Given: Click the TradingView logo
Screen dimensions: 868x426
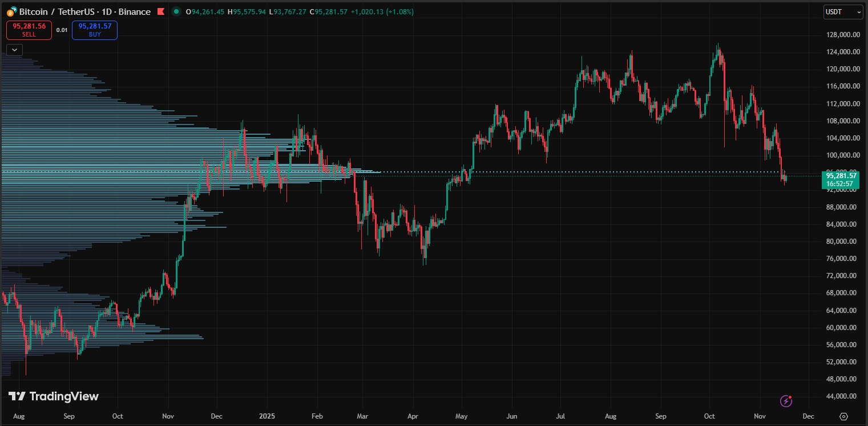Looking at the screenshot, I should pos(54,396).
